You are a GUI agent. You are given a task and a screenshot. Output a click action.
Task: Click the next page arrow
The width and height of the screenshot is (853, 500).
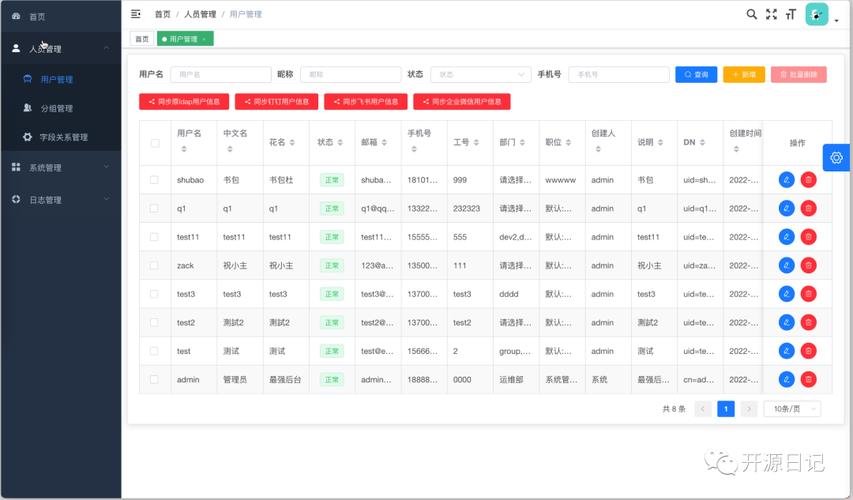coord(749,409)
